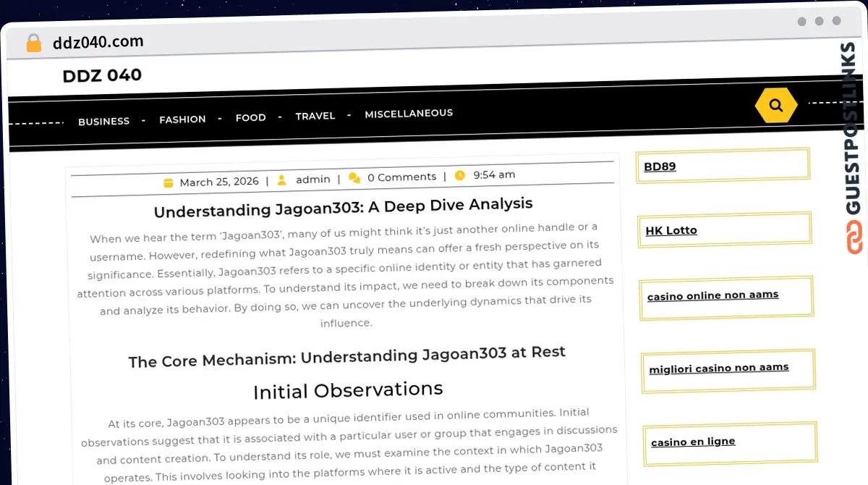
Task: Visit the casino en ligne link
Action: [693, 442]
